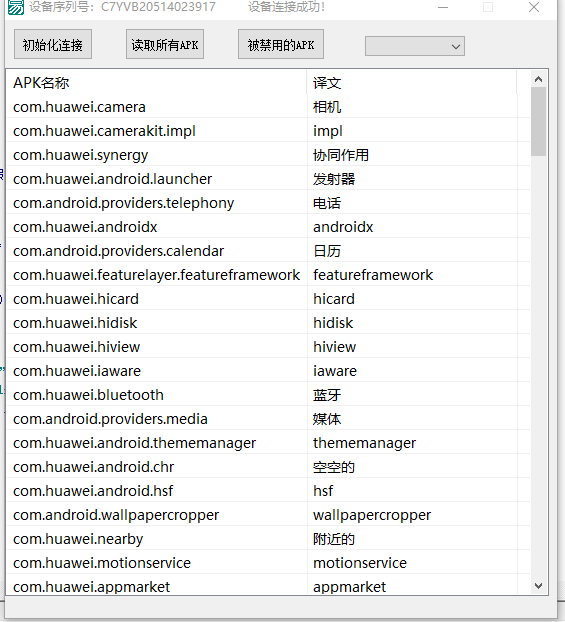
Task: Select the com.android.wallpapercropper row
Action: pos(268,515)
